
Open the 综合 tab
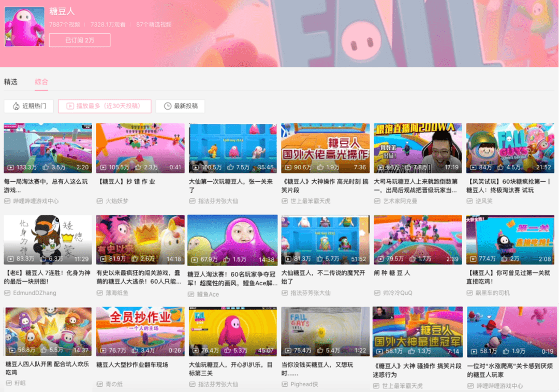click(41, 82)
